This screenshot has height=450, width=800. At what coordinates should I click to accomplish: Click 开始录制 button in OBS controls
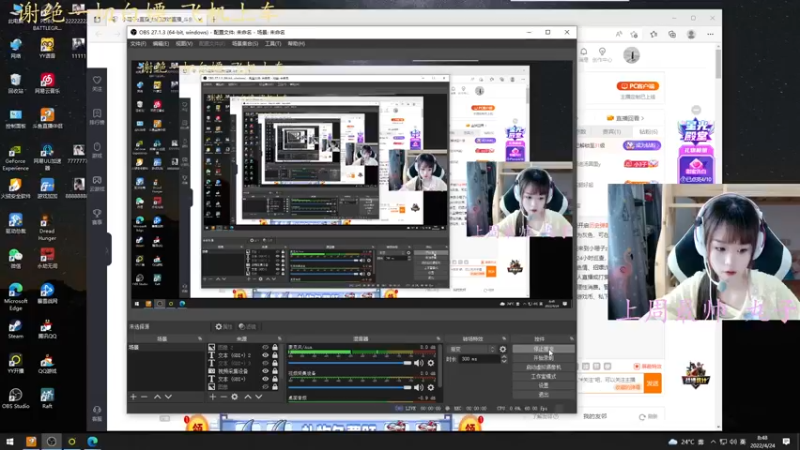[543, 358]
